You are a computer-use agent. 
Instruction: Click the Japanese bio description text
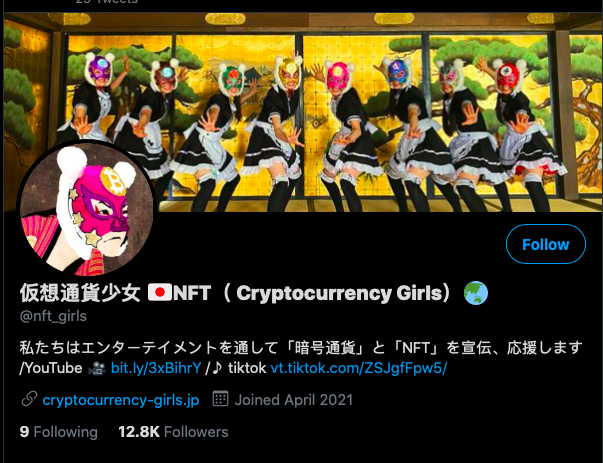pyautogui.click(x=301, y=348)
